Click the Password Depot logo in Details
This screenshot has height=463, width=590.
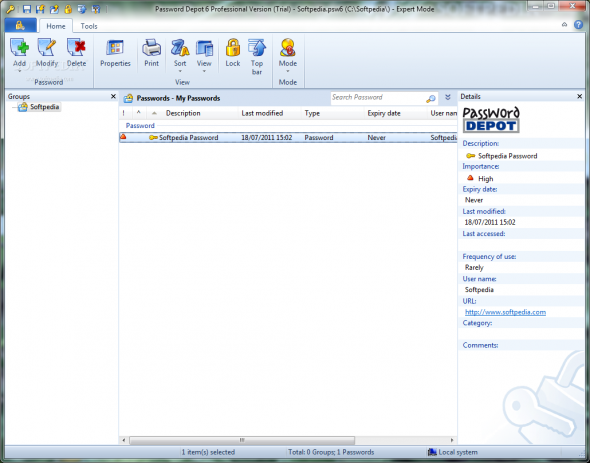pos(491,120)
